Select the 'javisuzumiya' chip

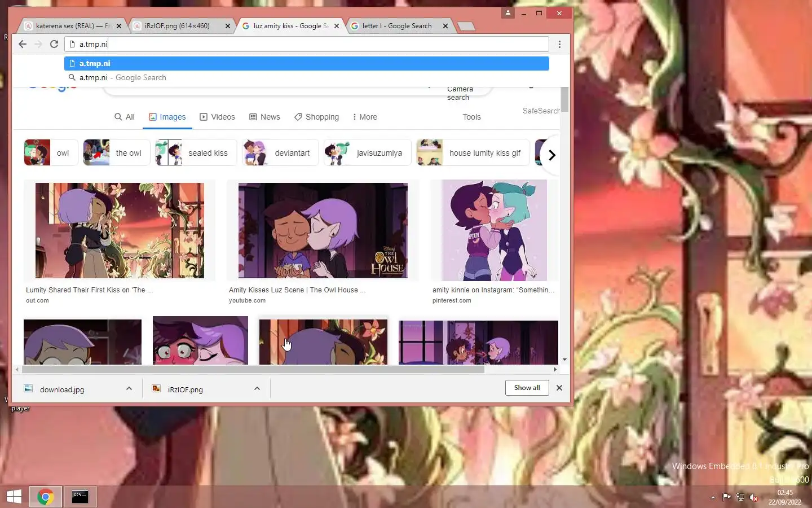367,153
